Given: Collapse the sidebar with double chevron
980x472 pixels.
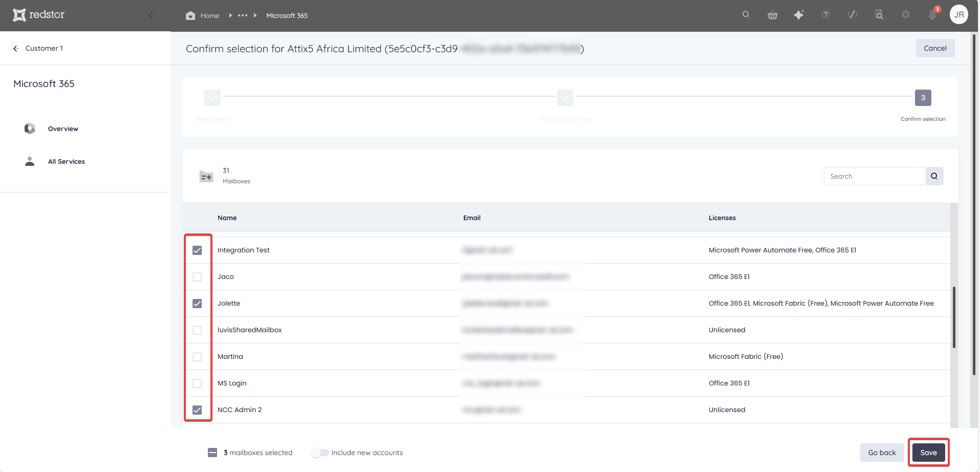Looking at the screenshot, I should 152,15.
